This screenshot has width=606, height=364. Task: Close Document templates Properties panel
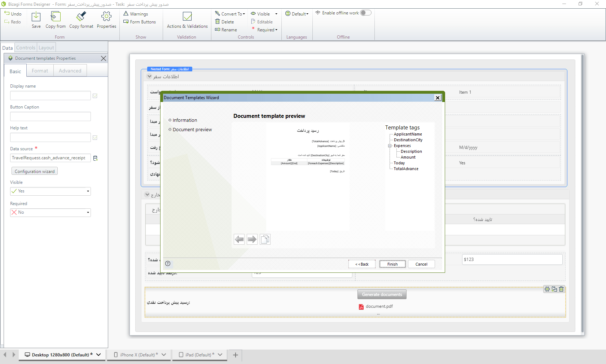[x=104, y=58]
